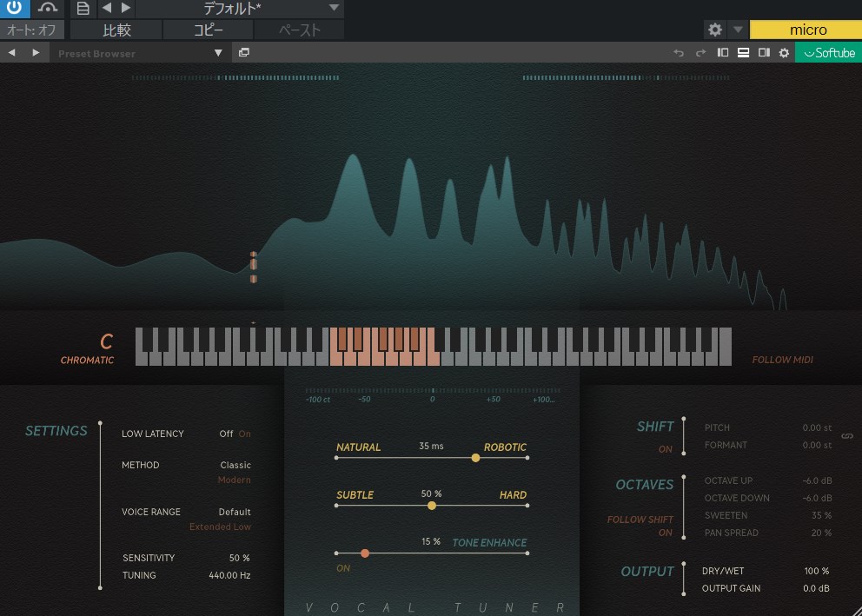Open the host gear settings icon

[714, 30]
